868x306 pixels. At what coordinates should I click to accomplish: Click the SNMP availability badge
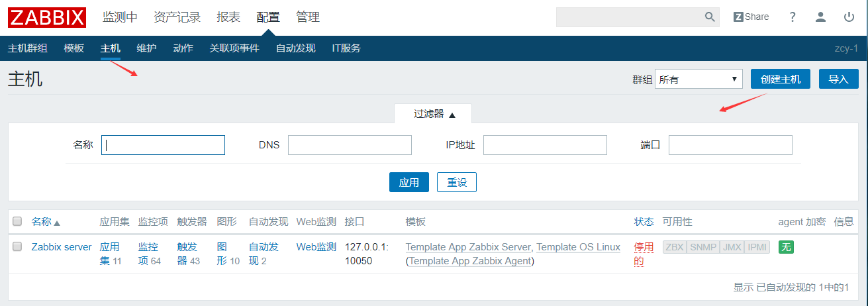click(x=703, y=247)
